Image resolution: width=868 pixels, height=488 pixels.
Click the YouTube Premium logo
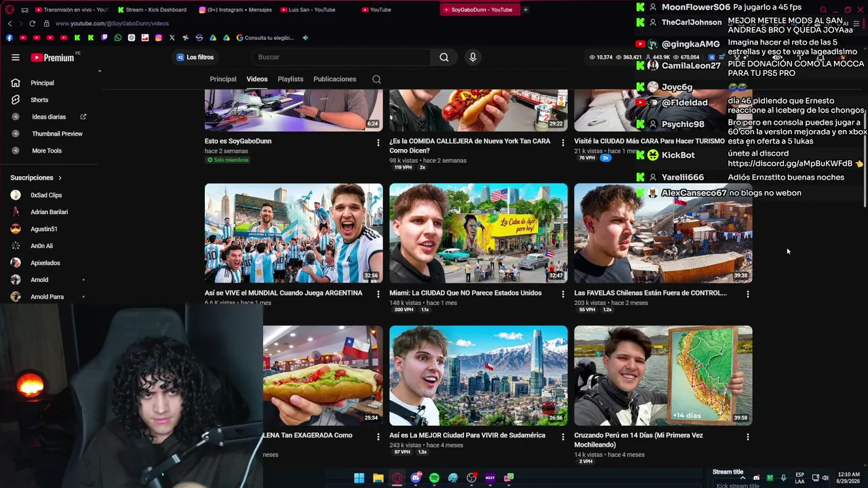(x=53, y=58)
